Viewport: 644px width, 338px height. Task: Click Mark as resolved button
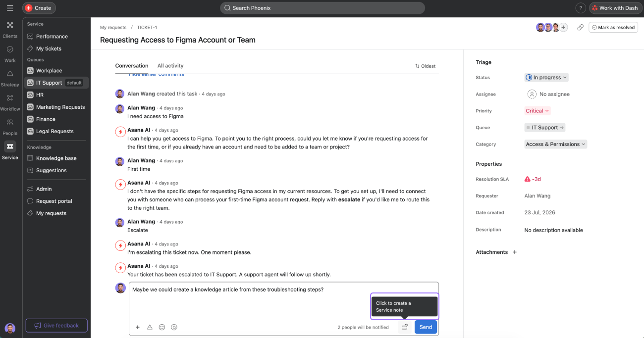[613, 27]
